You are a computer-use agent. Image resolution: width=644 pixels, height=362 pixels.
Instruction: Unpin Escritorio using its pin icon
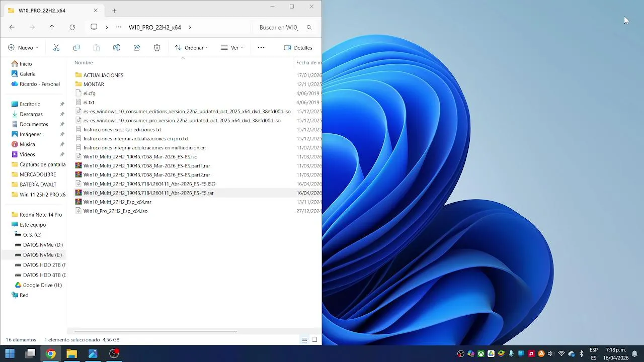pyautogui.click(x=62, y=104)
